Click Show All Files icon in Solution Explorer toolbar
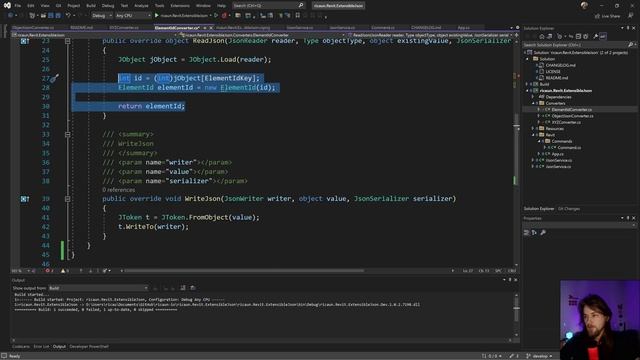 pyautogui.click(x=586, y=36)
